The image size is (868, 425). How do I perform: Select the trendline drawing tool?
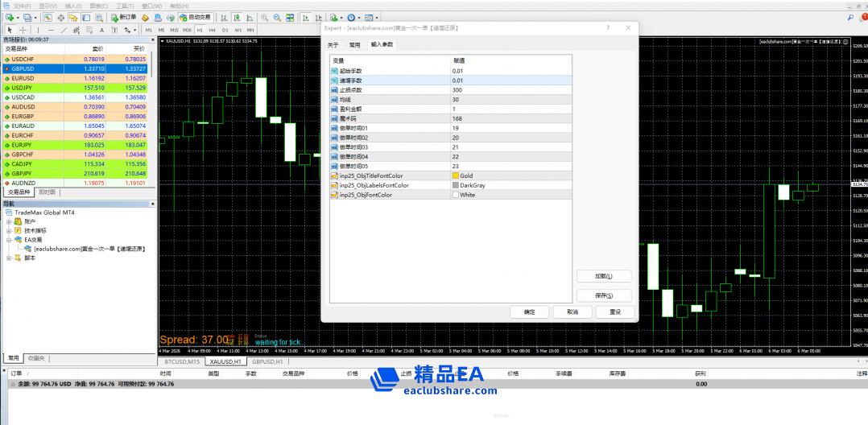[63, 30]
